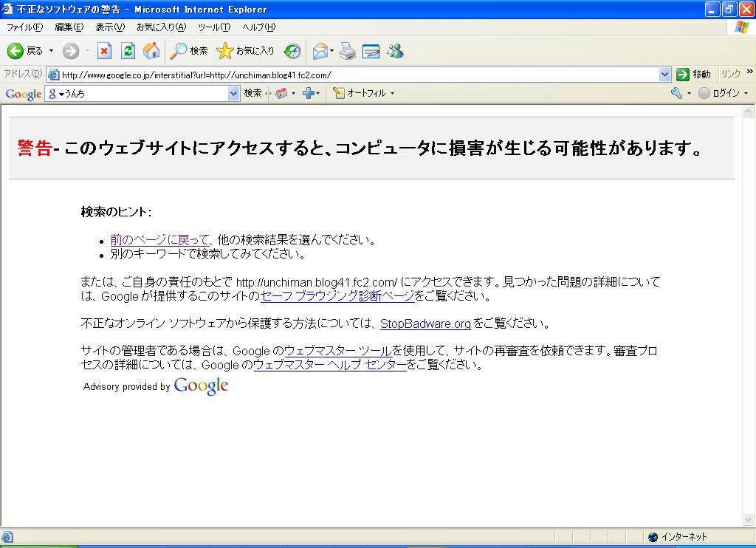The image size is (756, 548).
Task: Click the IE title bar page icon
Action: pyautogui.click(x=7, y=9)
